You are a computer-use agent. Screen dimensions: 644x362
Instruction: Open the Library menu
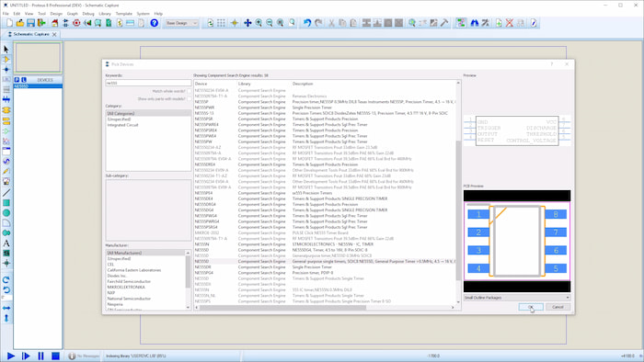point(105,14)
